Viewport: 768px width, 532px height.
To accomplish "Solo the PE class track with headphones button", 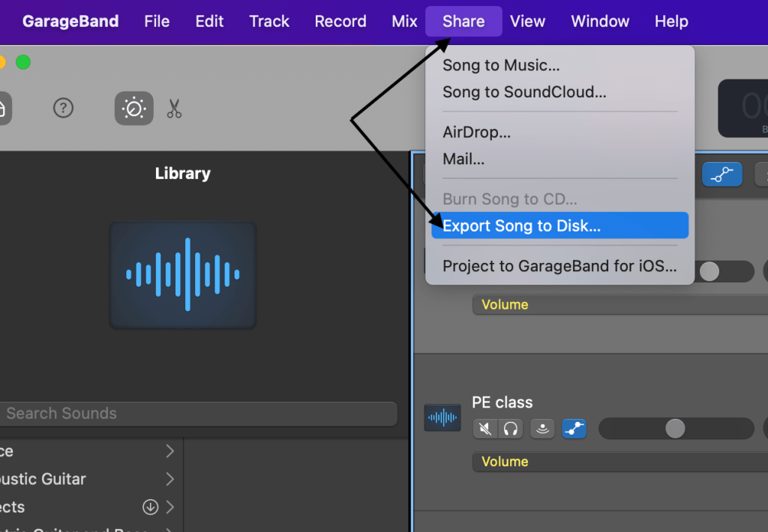I will 511,429.
